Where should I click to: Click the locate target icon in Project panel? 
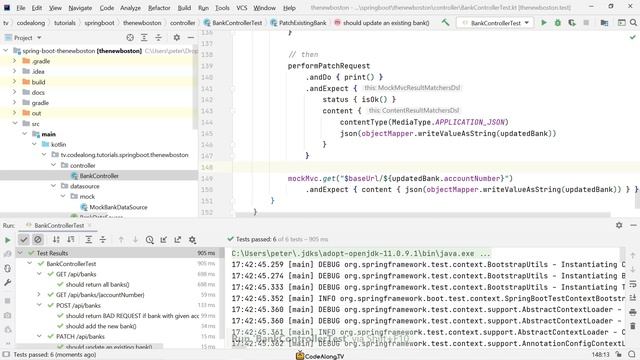[130, 38]
